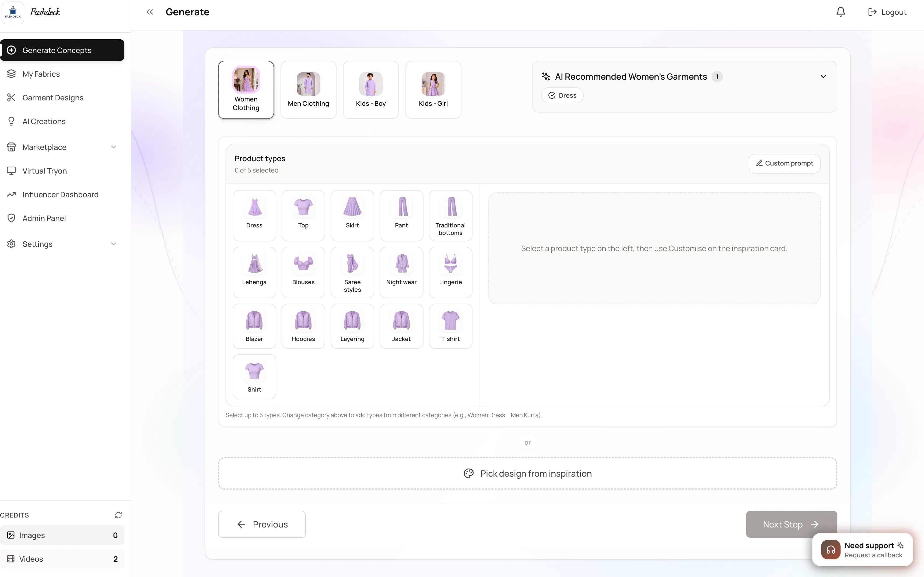Image resolution: width=924 pixels, height=577 pixels.
Task: Open Virtual Tryon page
Action: coord(62,171)
